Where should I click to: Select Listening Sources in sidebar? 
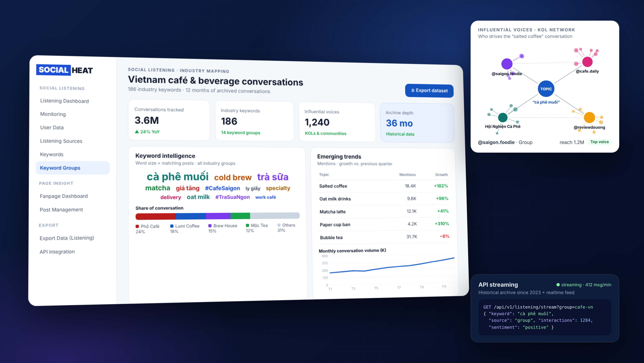(61, 141)
